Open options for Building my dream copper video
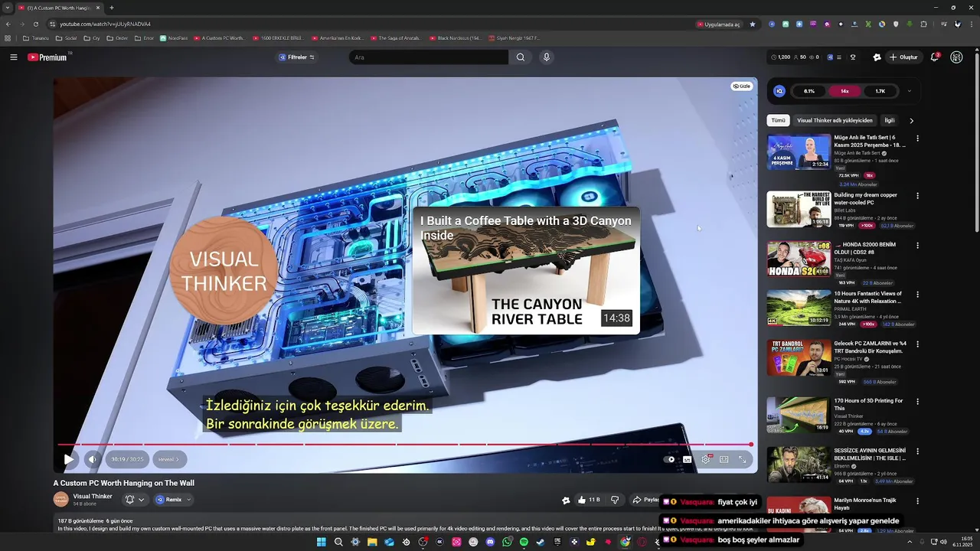980x551 pixels. pyautogui.click(x=917, y=196)
